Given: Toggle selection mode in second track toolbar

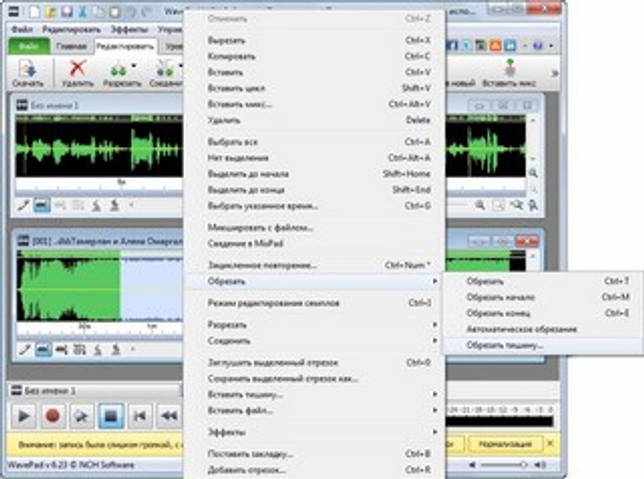Looking at the screenshot, I should 43,350.
